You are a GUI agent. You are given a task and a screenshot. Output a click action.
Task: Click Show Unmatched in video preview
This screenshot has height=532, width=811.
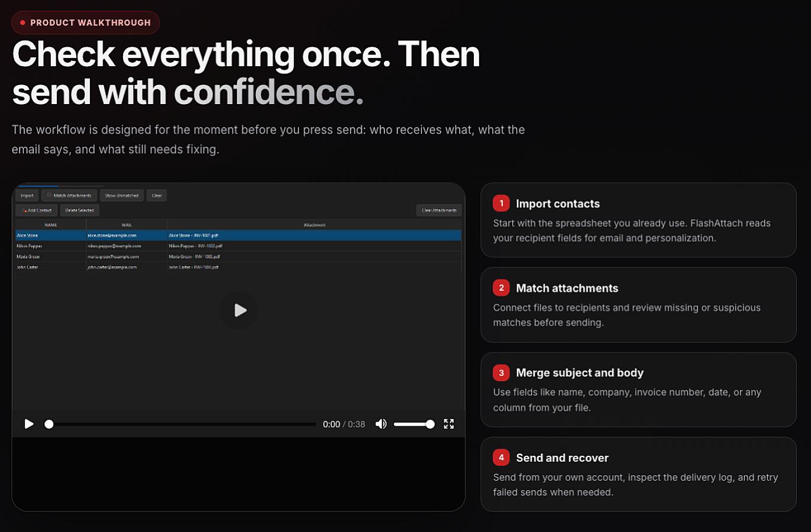tap(122, 196)
